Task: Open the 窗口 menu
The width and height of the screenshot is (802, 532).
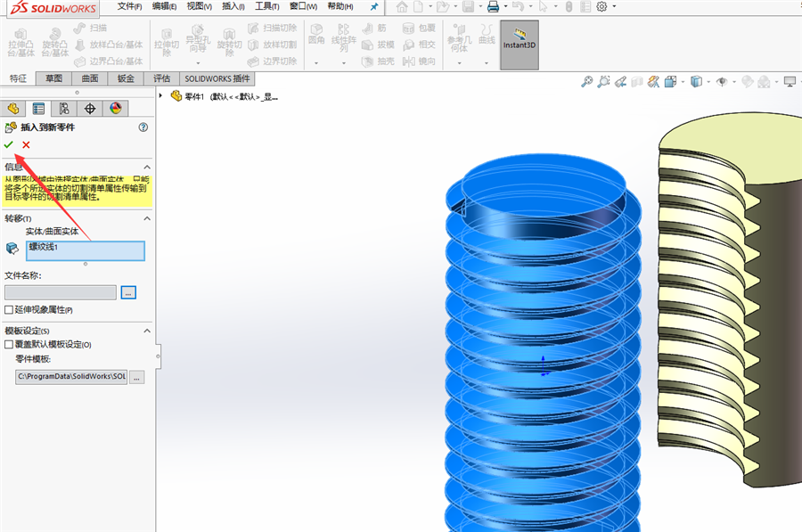Action: click(x=303, y=6)
